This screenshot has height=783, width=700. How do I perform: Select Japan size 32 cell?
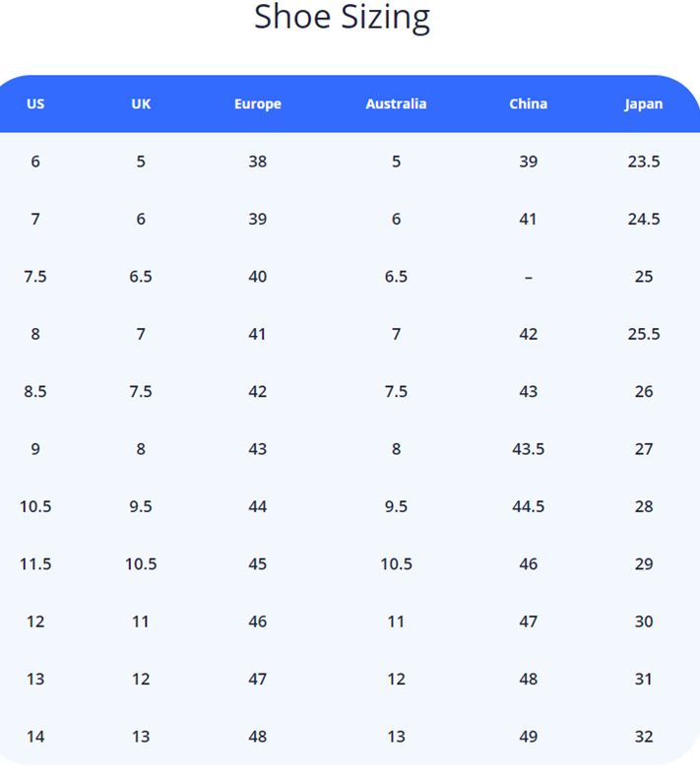pyautogui.click(x=644, y=737)
